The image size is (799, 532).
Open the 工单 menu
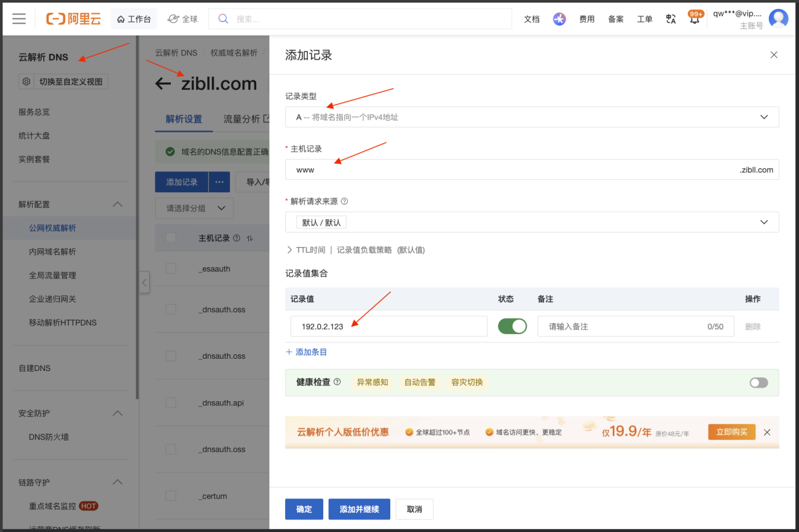click(645, 19)
